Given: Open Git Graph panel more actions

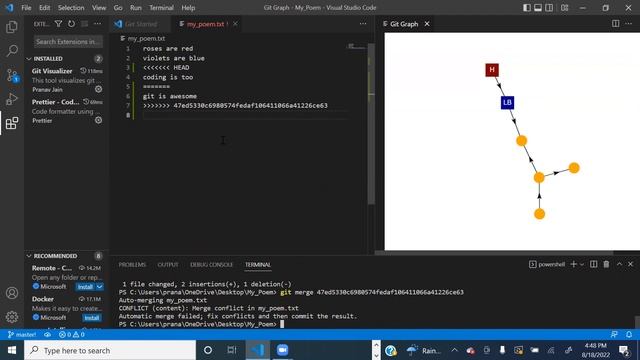Looking at the screenshot, I should (629, 24).
